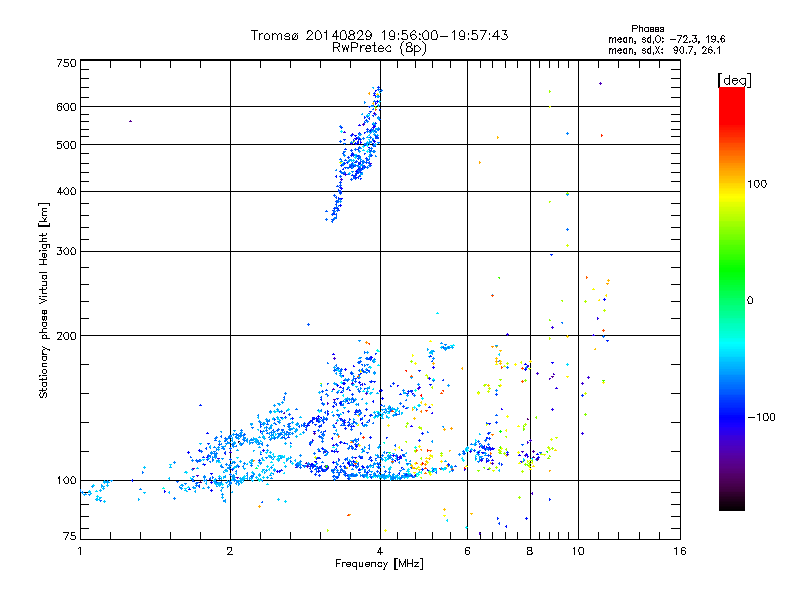This screenshot has height=600, width=800.
Task: Click the x-axis '8' tick label
Action: [530, 551]
